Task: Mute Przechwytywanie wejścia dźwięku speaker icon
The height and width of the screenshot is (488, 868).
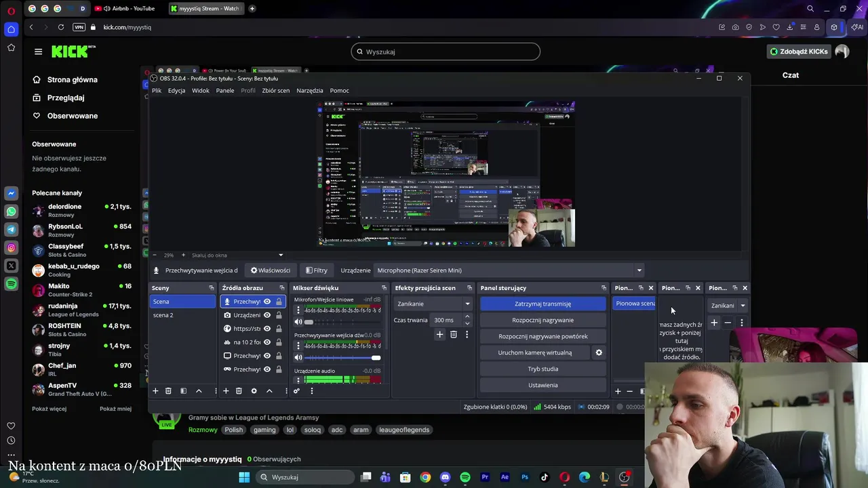Action: [298, 357]
